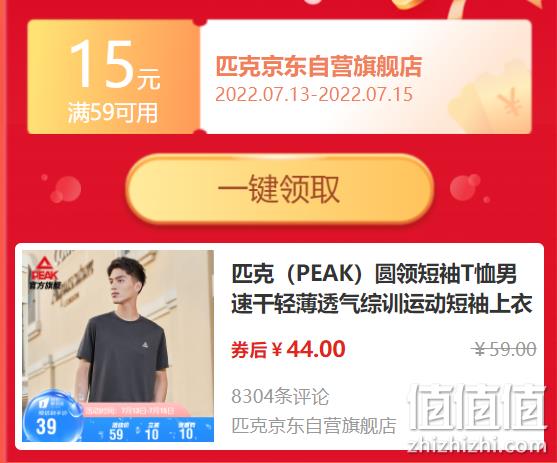Open the PEAK T-shirt product thumbnail
Viewport: 557px width, 463px height.
(118, 346)
